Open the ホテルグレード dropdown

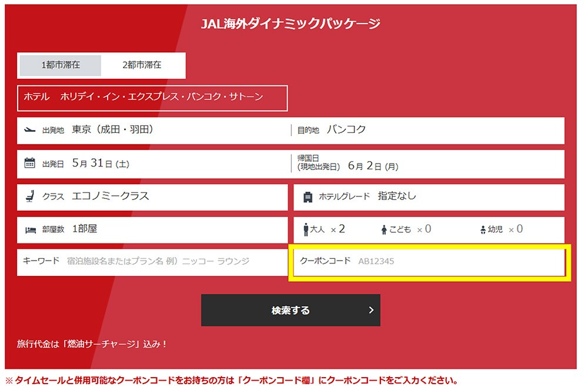(429, 197)
